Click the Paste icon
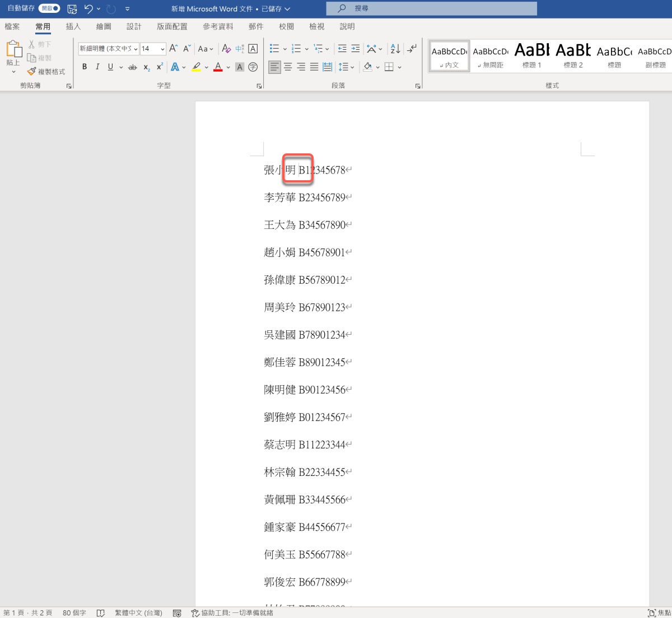Viewport: 672px width, 618px height. (13, 52)
